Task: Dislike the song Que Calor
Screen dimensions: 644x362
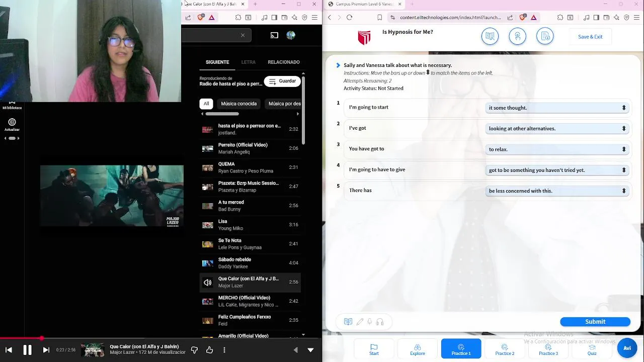Action: tap(194, 350)
